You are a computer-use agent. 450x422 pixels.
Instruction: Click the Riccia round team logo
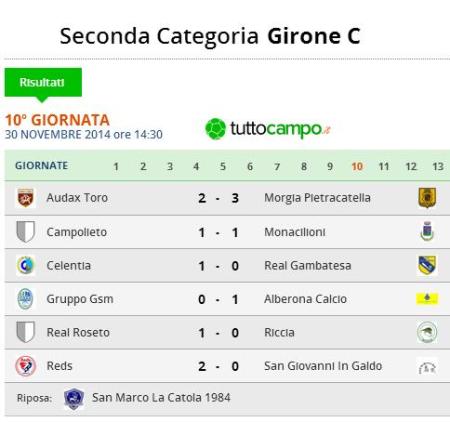click(427, 332)
